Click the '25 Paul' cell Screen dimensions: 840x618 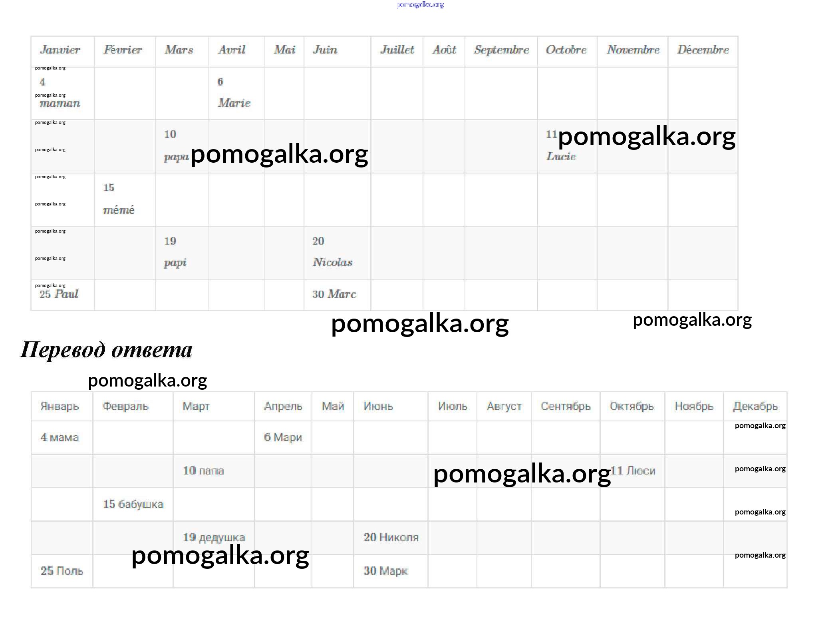[x=59, y=294]
